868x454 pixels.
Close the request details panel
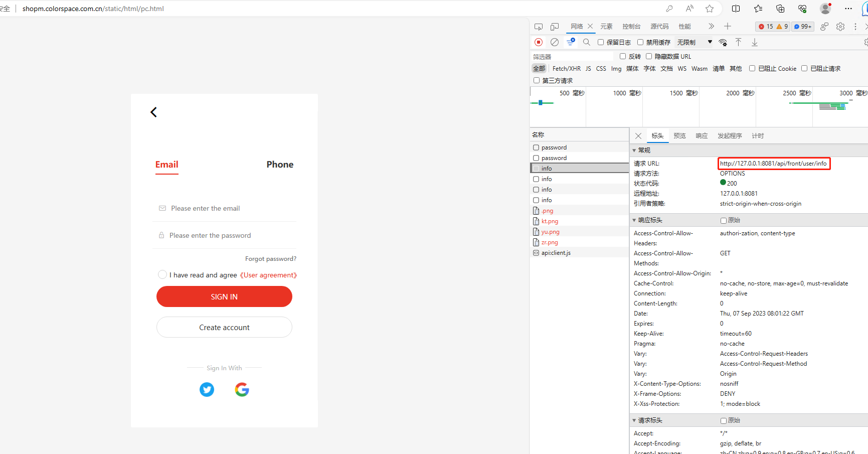[x=638, y=136]
